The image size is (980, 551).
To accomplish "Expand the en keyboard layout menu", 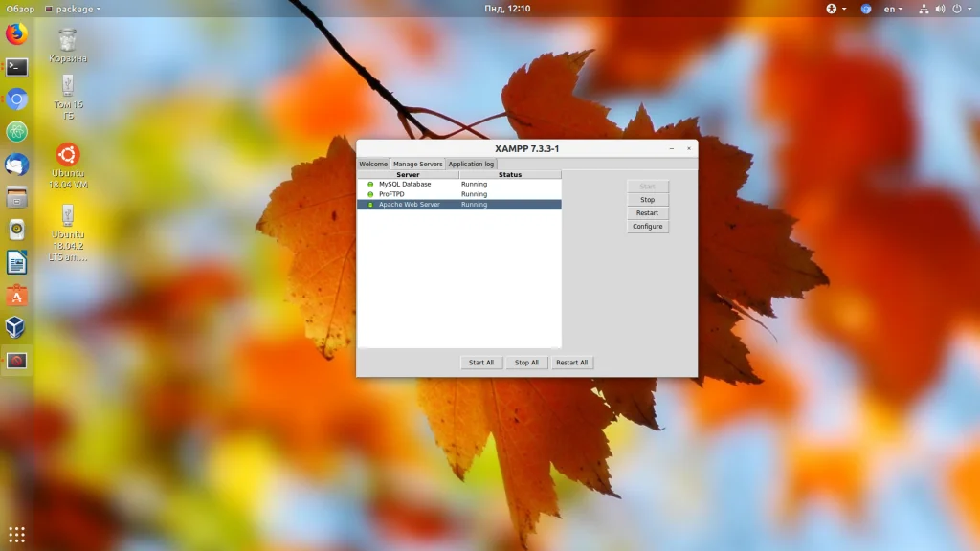I will pos(892,9).
